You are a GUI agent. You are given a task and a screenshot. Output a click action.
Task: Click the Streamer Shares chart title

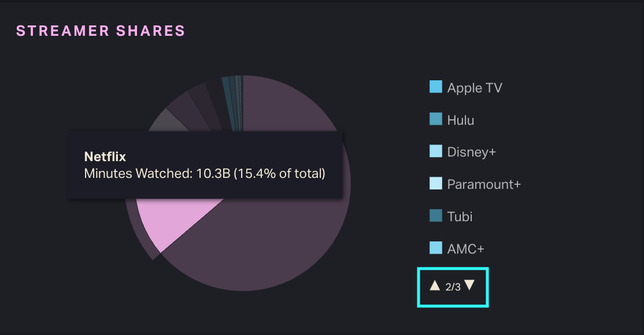point(101,31)
